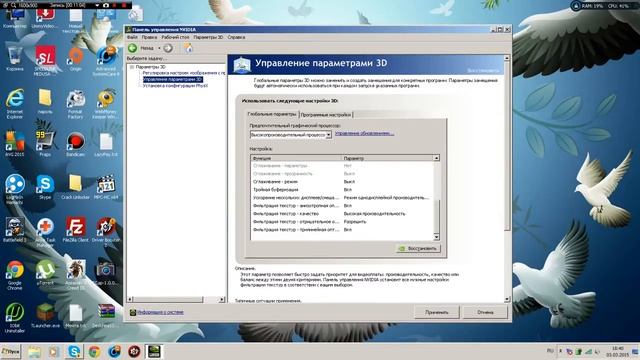Click the Применить button
This screenshot has height=360, width=640.
point(437,312)
